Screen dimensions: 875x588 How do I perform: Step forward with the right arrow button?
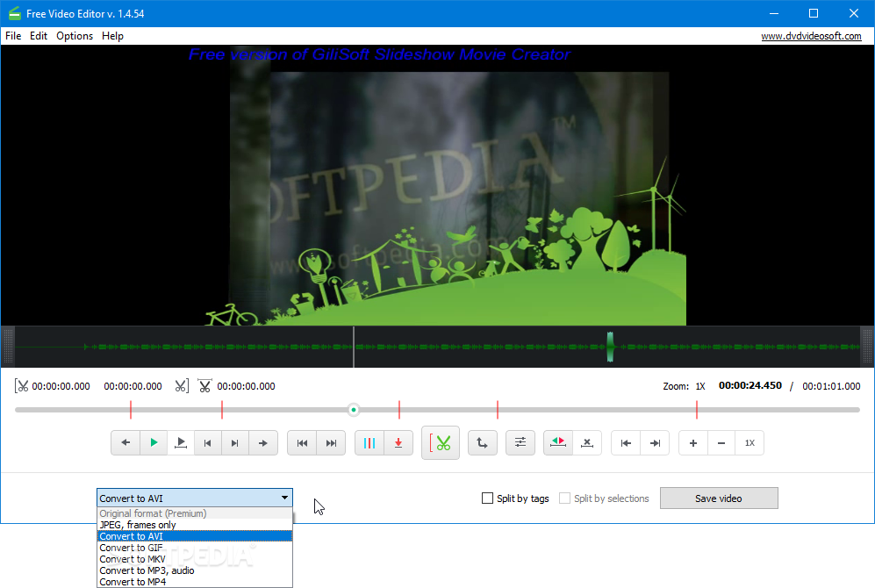(x=262, y=443)
